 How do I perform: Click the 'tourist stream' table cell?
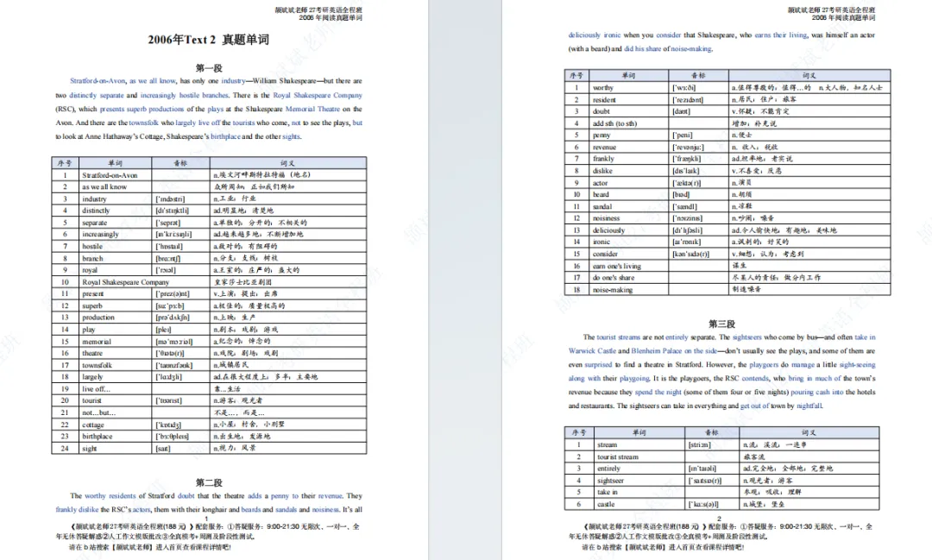point(639,456)
